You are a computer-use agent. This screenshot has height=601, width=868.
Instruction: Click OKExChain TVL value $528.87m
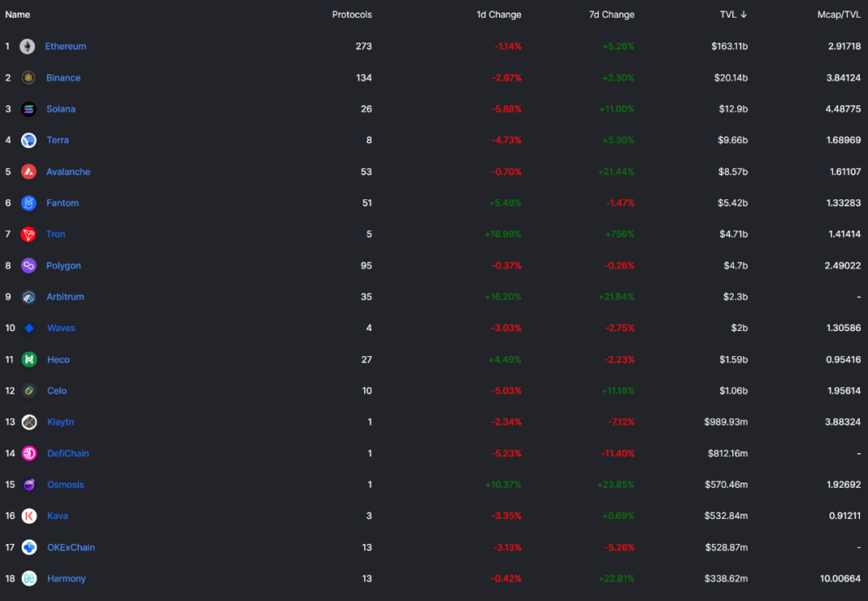(727, 547)
